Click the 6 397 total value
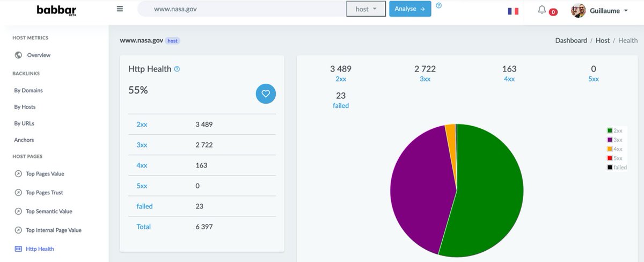 pyautogui.click(x=204, y=227)
